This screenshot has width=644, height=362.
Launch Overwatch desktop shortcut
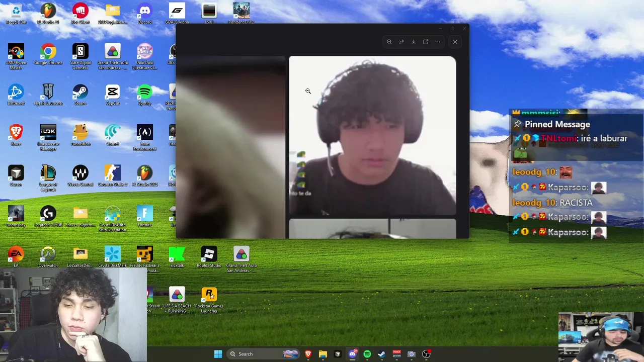48,257
